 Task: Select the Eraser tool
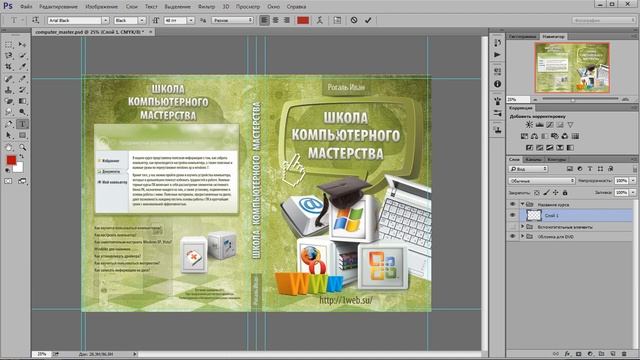[x=9, y=101]
